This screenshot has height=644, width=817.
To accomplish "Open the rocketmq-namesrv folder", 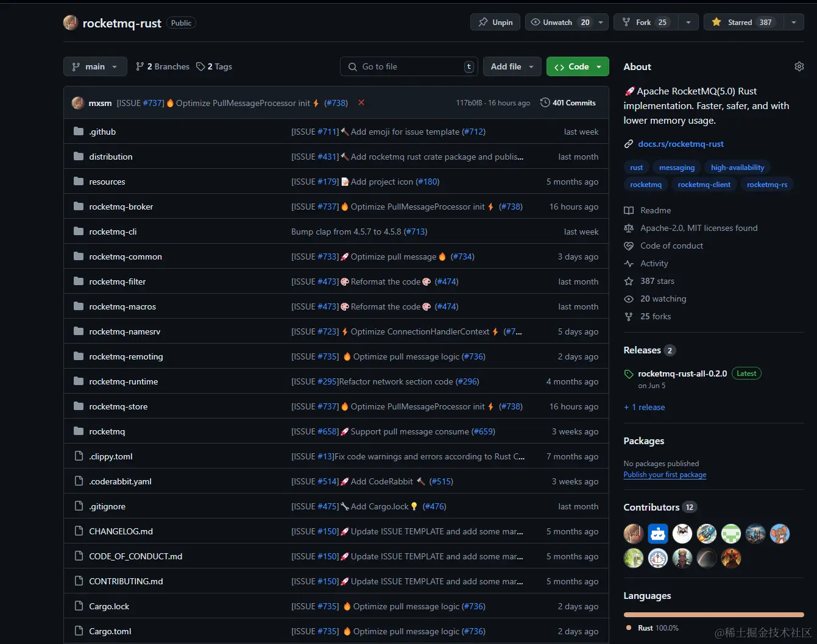I will click(125, 331).
